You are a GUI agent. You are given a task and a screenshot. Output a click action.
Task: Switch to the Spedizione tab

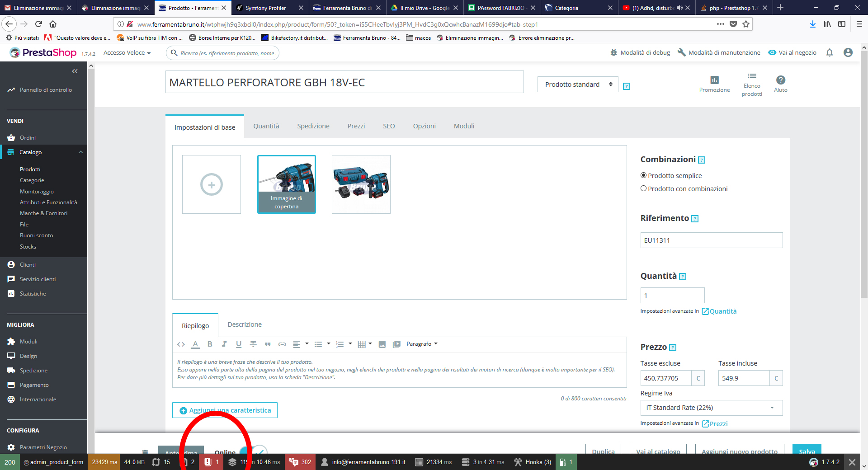coord(313,126)
